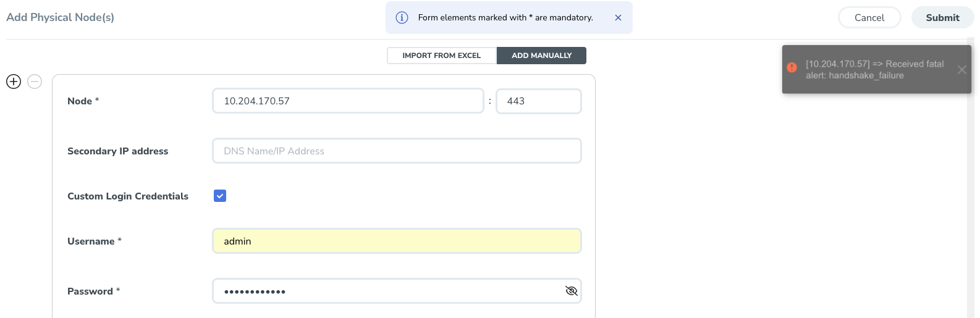Image resolution: width=980 pixels, height=318 pixels.
Task: Click the mandatory form elements message text
Action: click(x=505, y=18)
